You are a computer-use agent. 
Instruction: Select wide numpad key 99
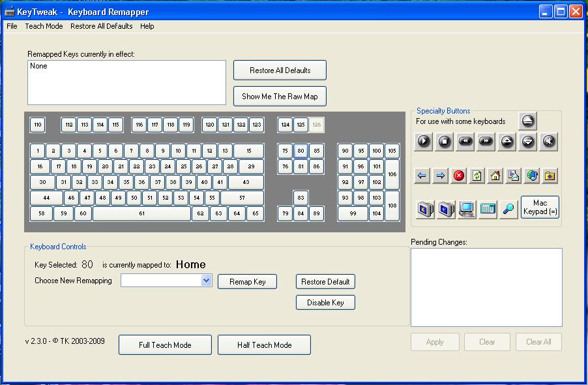pos(353,213)
